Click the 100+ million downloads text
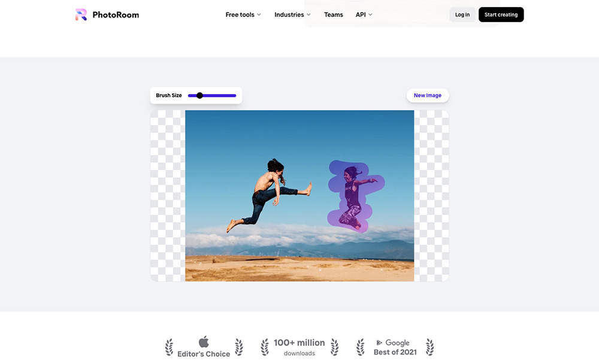Viewport: 599px width, 364px height. (x=299, y=347)
